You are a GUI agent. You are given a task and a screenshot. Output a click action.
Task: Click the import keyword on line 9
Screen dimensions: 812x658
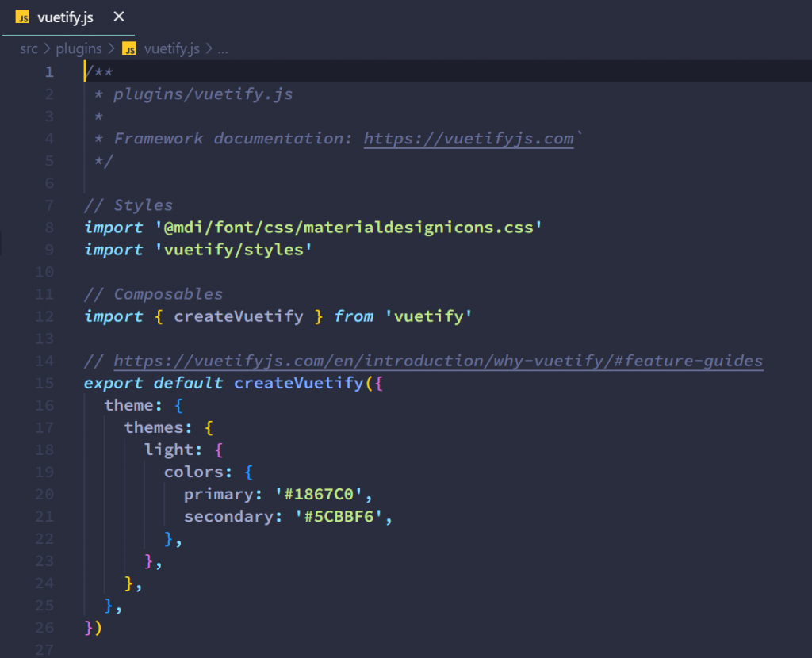[x=113, y=250]
